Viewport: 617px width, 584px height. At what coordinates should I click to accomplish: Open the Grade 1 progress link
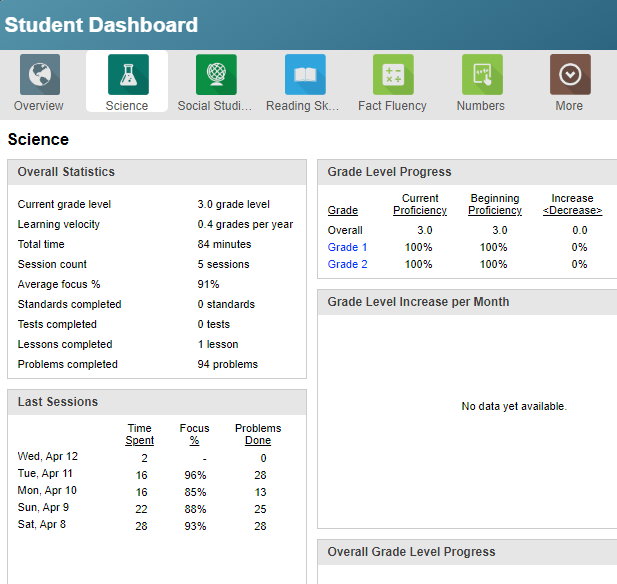click(348, 247)
